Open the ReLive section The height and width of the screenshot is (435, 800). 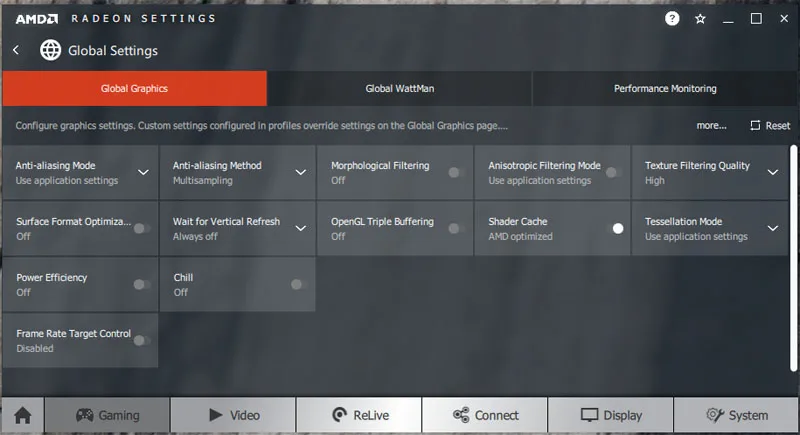[x=360, y=415]
